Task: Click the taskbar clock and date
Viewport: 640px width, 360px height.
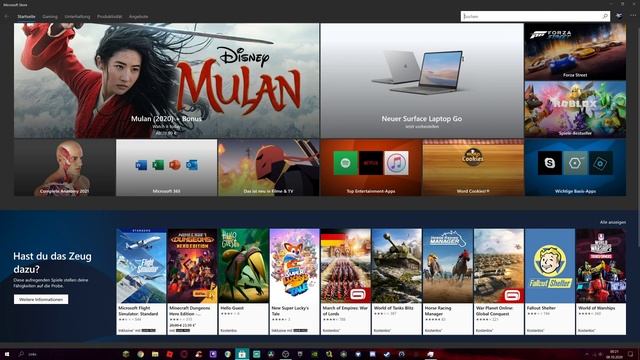Action: (615, 354)
